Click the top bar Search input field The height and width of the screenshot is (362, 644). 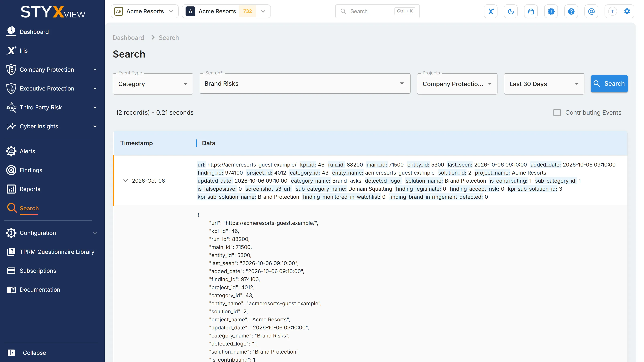(377, 11)
